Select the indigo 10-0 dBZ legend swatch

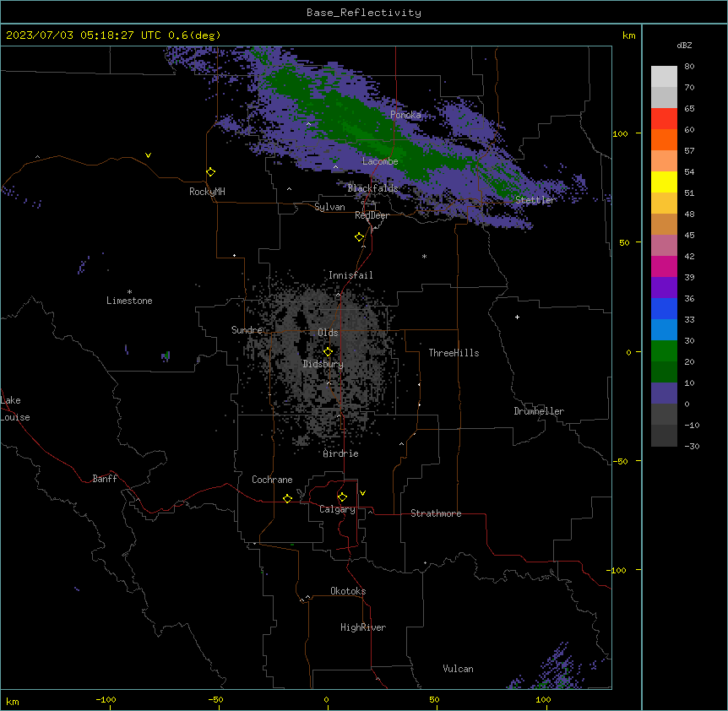click(664, 393)
